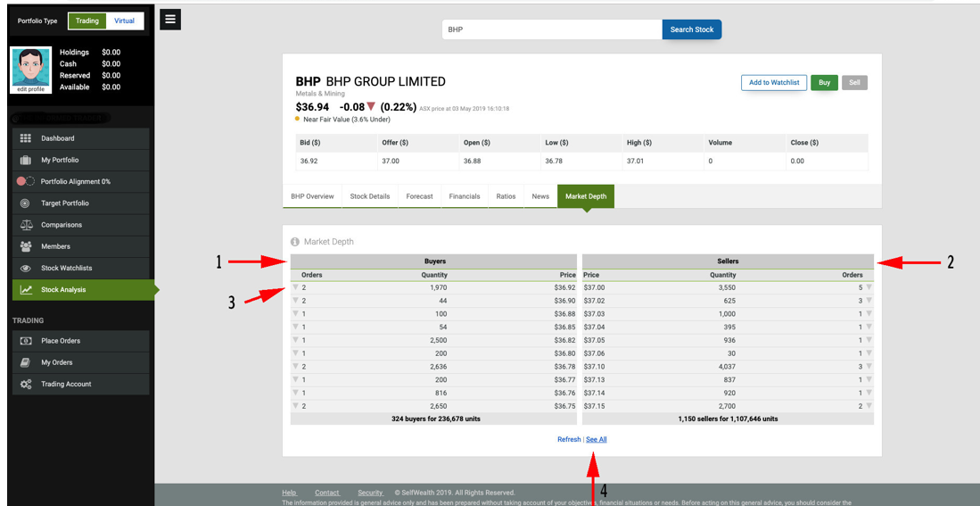Open the hamburger menu icon
The width and height of the screenshot is (980, 506).
coord(170,20)
